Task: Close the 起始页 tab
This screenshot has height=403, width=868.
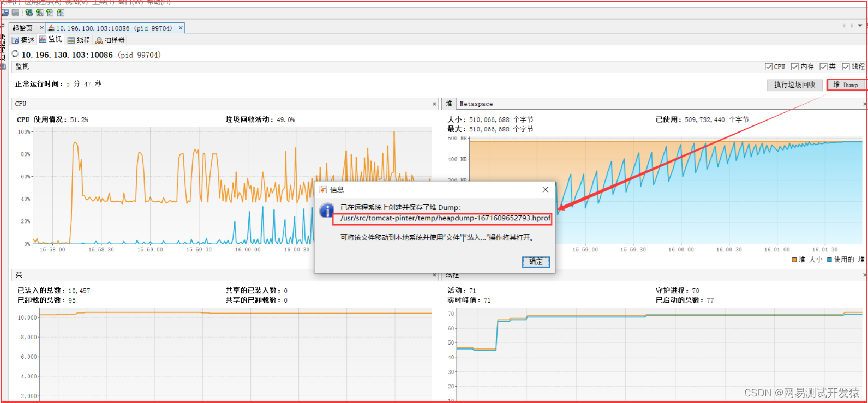Action: pos(41,28)
